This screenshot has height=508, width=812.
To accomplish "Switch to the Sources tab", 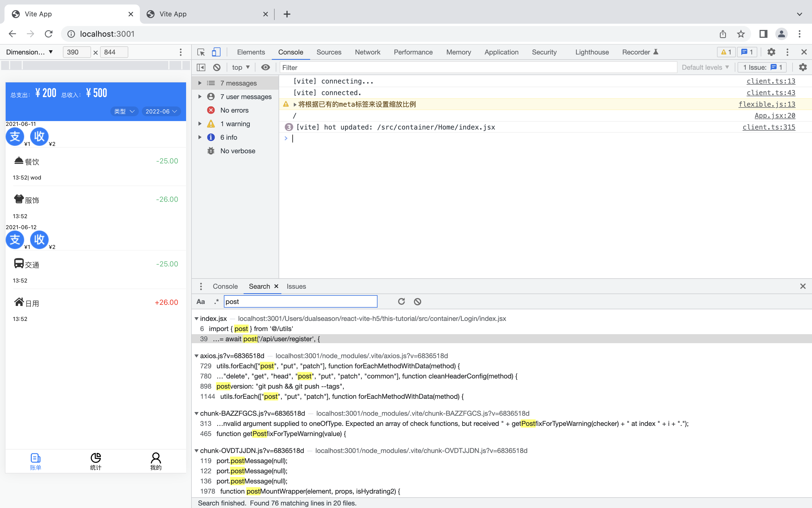I will click(x=328, y=52).
